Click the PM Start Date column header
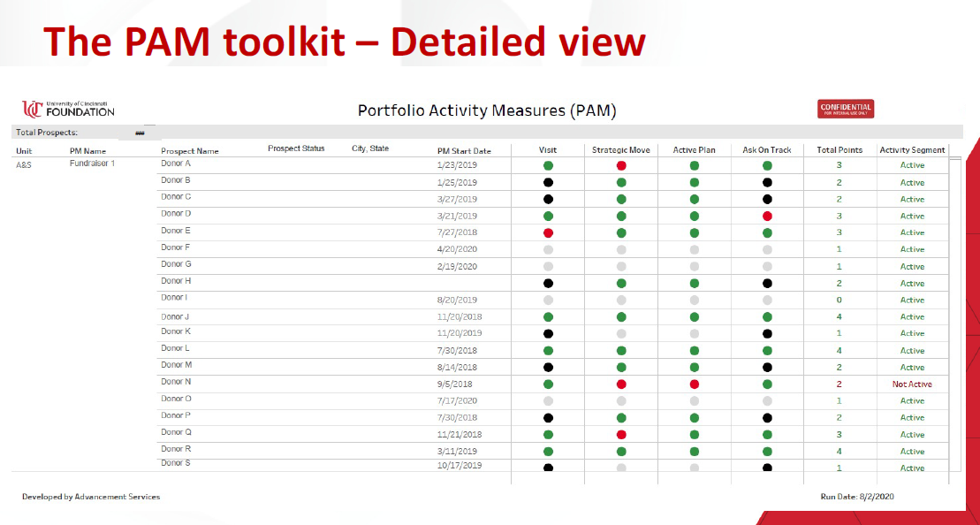Screen dimensions: 980x525 point(465,151)
